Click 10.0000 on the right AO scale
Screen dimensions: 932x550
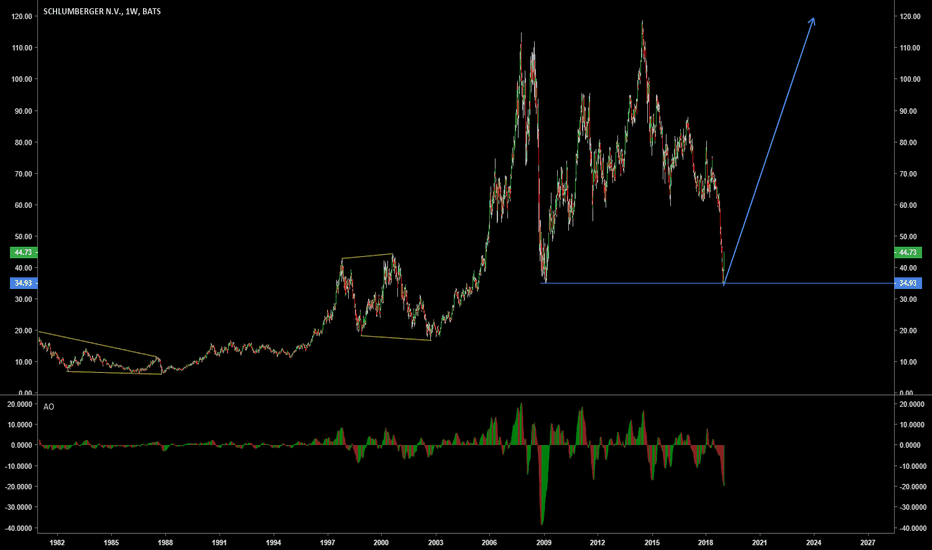coord(913,425)
